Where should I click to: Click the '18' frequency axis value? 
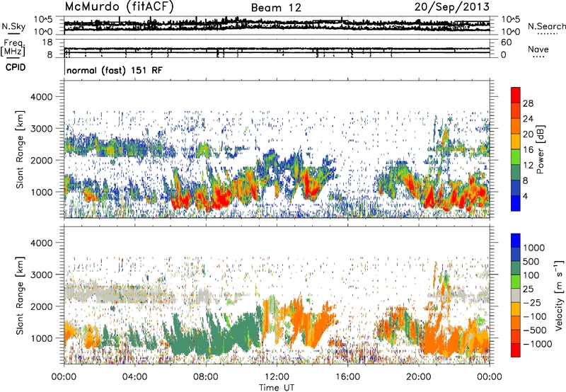coord(47,42)
